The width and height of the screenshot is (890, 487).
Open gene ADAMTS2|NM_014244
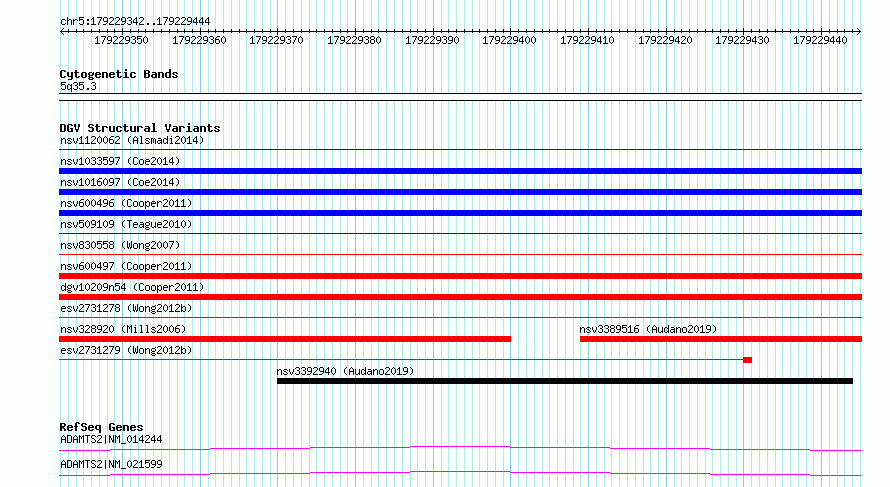coord(111,439)
